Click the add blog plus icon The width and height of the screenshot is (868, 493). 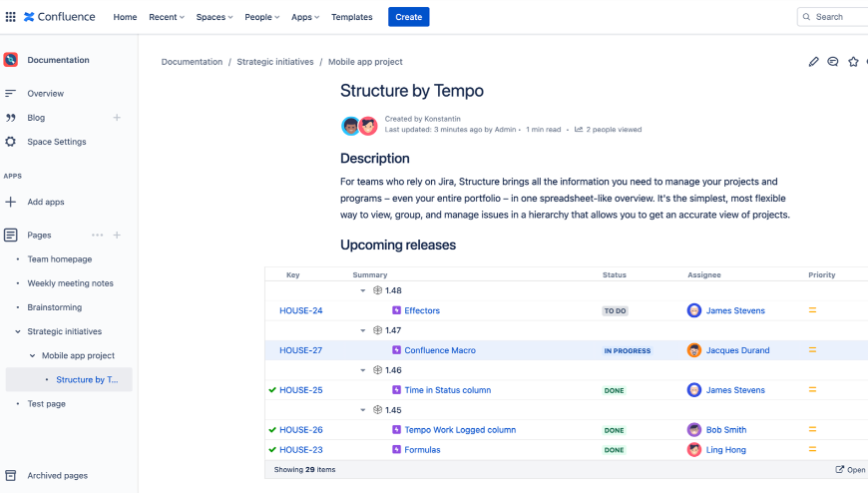click(117, 118)
